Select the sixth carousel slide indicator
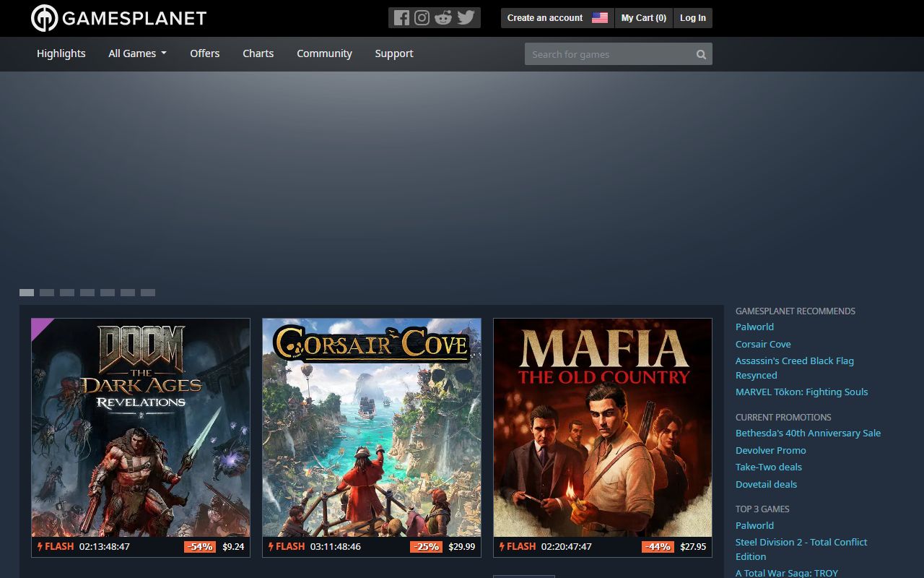Screen dimensions: 924x578 tap(128, 293)
